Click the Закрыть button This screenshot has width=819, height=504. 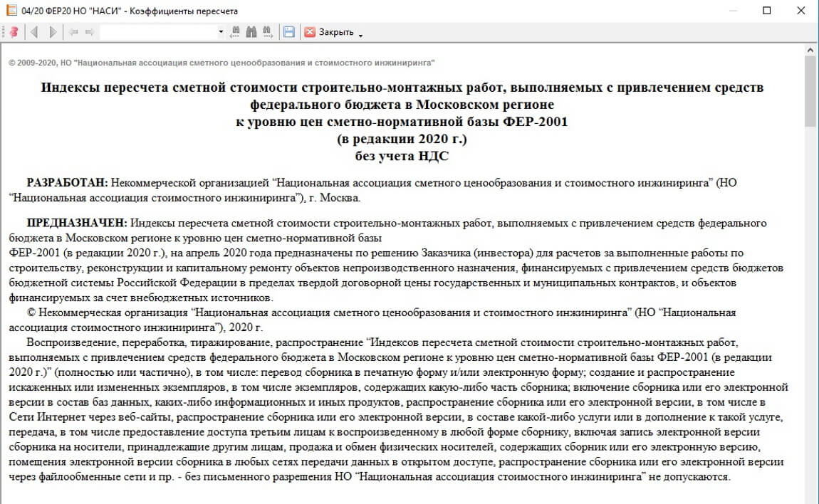click(329, 32)
